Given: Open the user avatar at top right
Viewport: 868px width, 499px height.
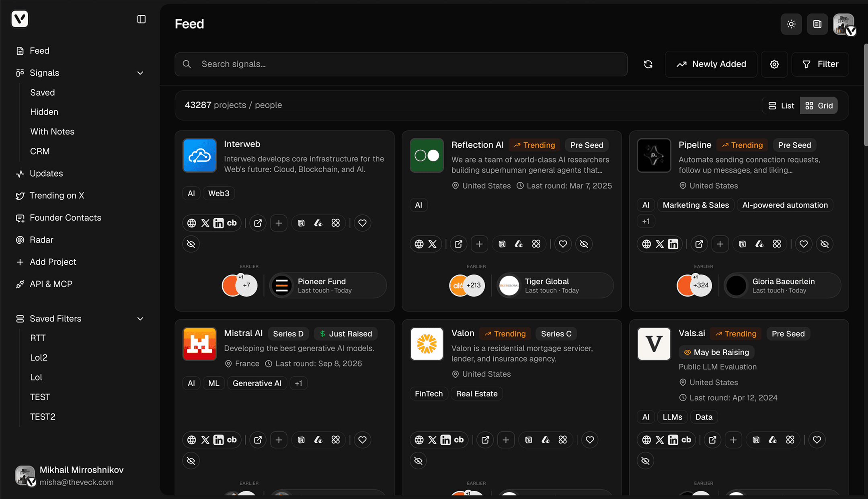Looking at the screenshot, I should coord(844,24).
